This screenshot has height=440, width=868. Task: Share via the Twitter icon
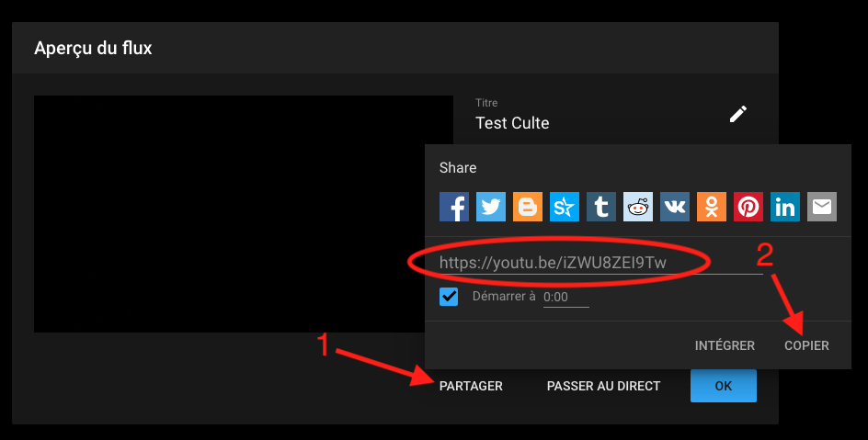tap(491, 207)
